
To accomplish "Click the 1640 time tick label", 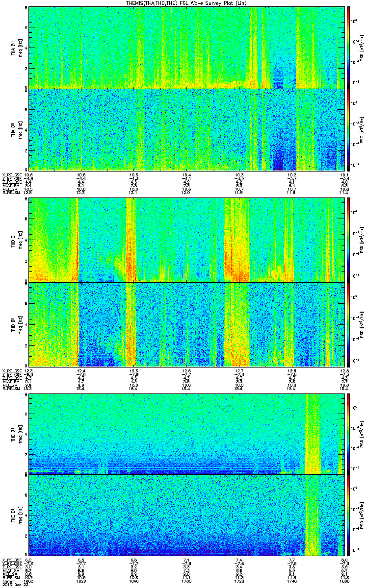I will click(x=134, y=580).
